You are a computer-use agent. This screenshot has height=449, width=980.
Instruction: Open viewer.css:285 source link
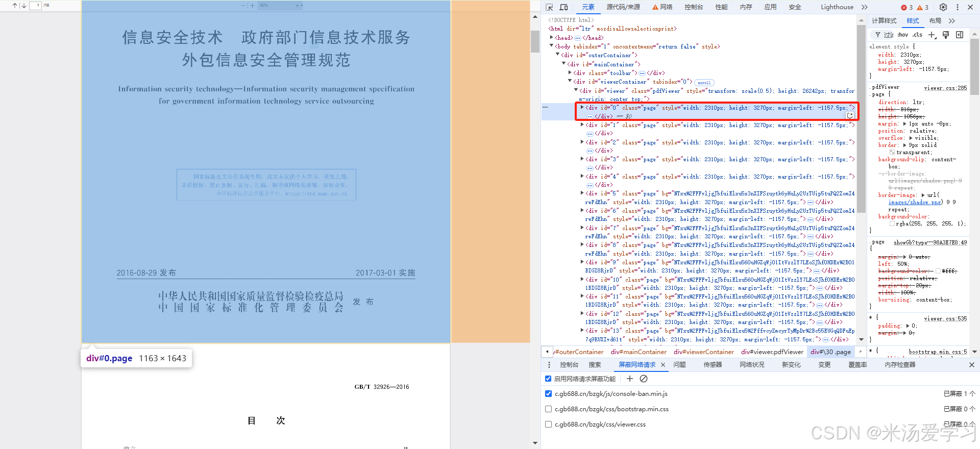945,88
